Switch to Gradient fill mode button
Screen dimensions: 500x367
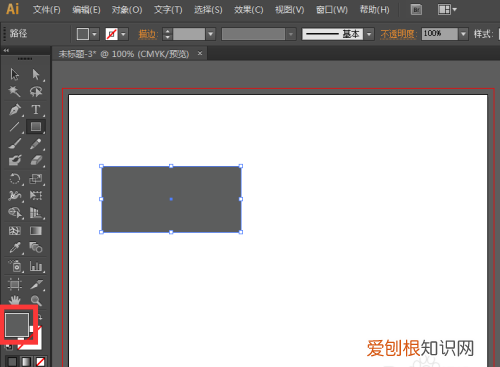[26, 361]
